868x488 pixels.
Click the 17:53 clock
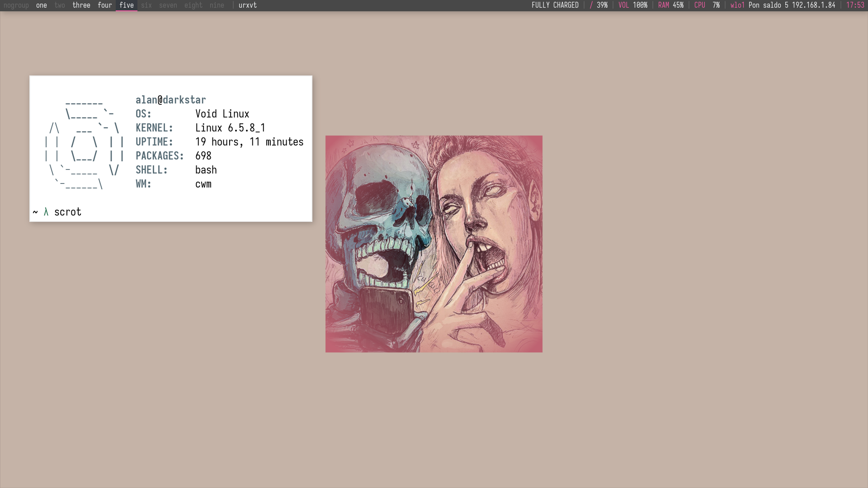click(855, 5)
